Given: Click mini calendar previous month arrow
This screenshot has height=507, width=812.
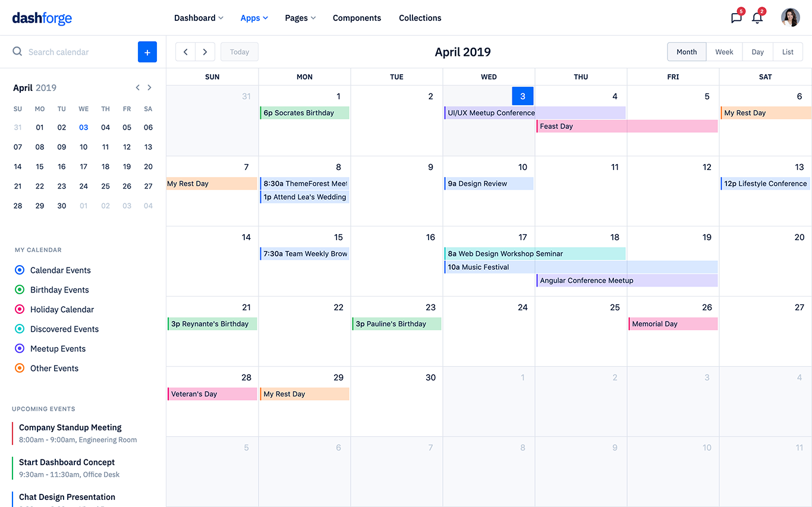Looking at the screenshot, I should 137,87.
